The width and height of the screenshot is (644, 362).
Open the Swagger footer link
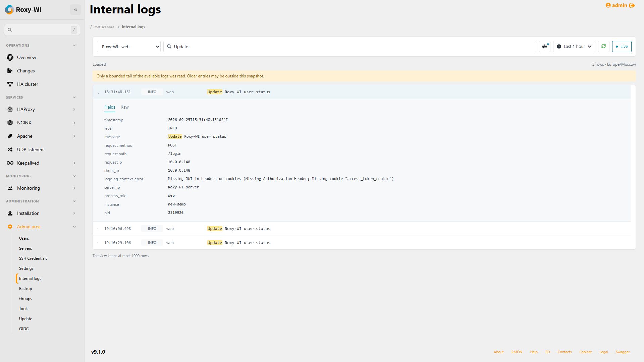pyautogui.click(x=623, y=352)
